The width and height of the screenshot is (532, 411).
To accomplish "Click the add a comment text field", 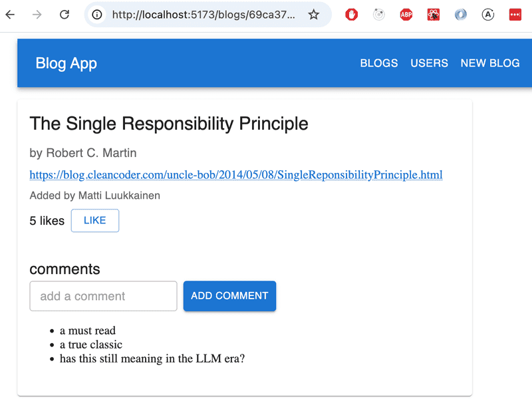I will [x=103, y=296].
